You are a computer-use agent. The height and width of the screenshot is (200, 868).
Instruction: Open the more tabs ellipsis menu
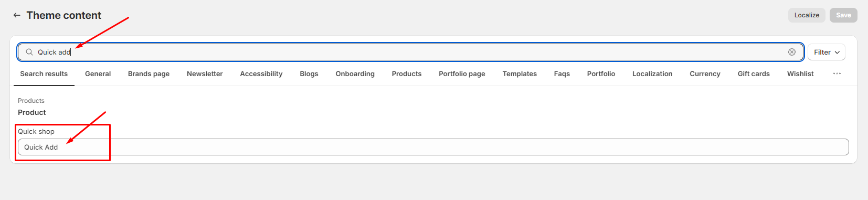(837, 73)
